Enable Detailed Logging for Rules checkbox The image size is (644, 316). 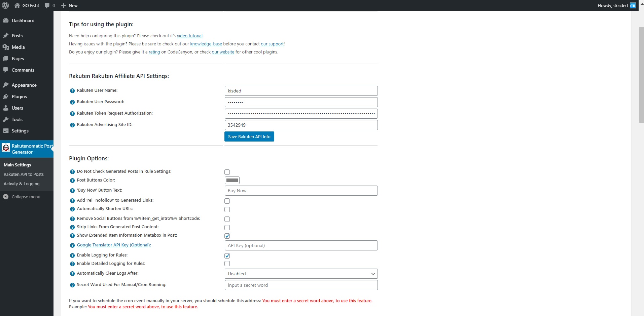pyautogui.click(x=227, y=264)
